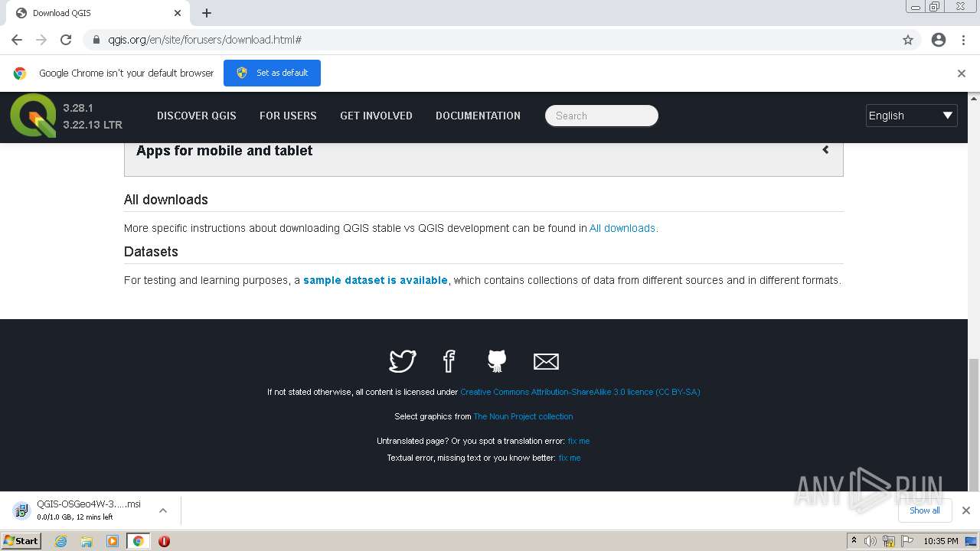Open DOCUMENTATION menu

point(478,116)
